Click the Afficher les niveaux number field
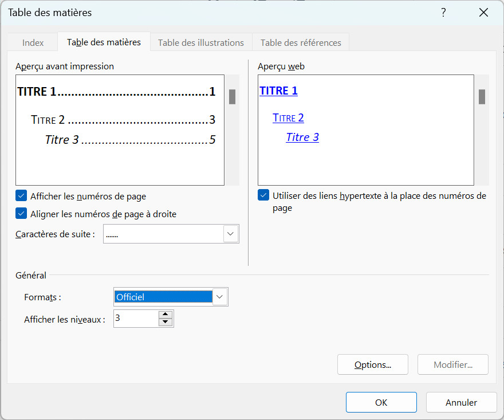This screenshot has width=504, height=420. click(135, 319)
